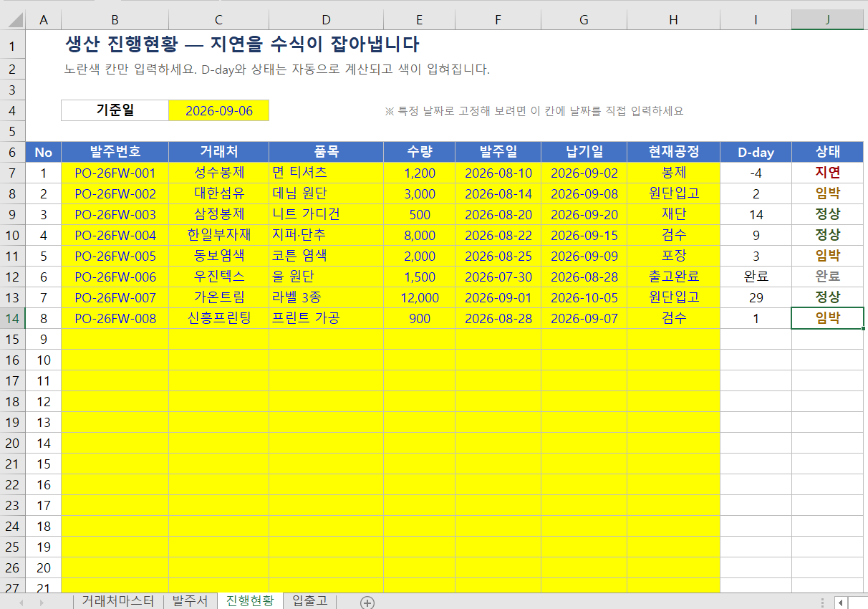Select the title cell 생산 진행현황

pos(242,44)
